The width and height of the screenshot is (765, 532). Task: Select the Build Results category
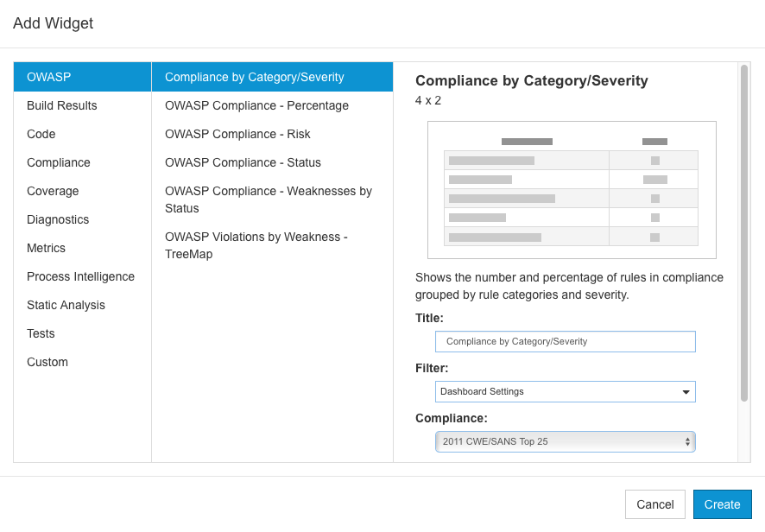(x=82, y=105)
